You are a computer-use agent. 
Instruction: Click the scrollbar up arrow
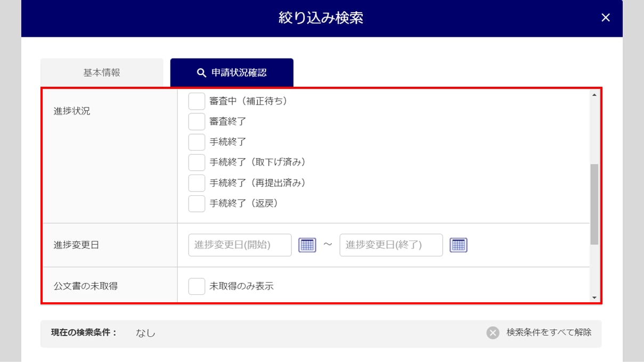click(594, 95)
